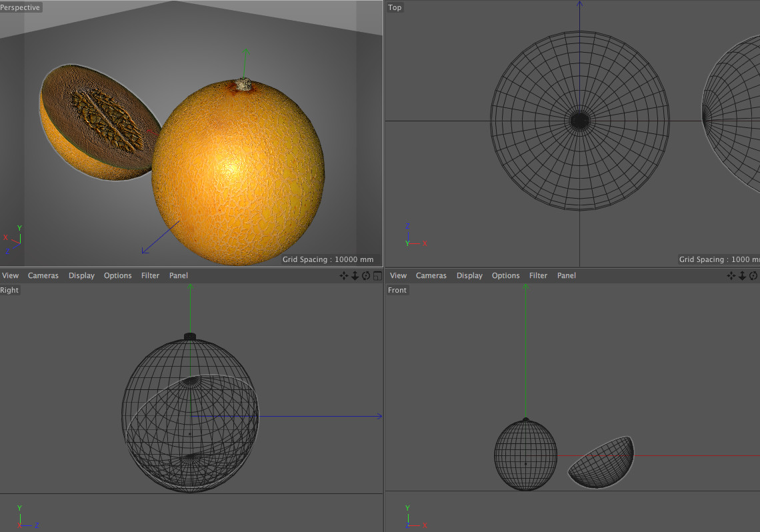Select the Pan camera icon in the Right viewport
Viewport: 760px width, 532px height.
(x=343, y=275)
